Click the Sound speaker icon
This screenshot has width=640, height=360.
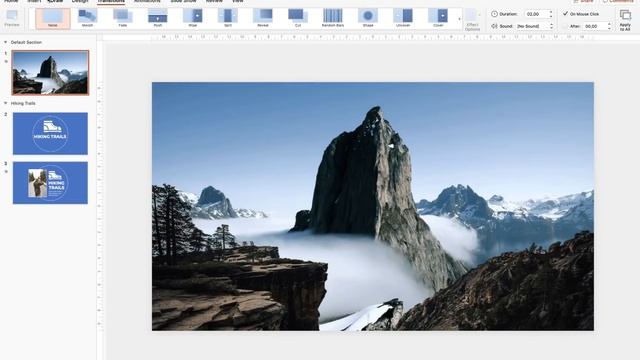tap(494, 26)
